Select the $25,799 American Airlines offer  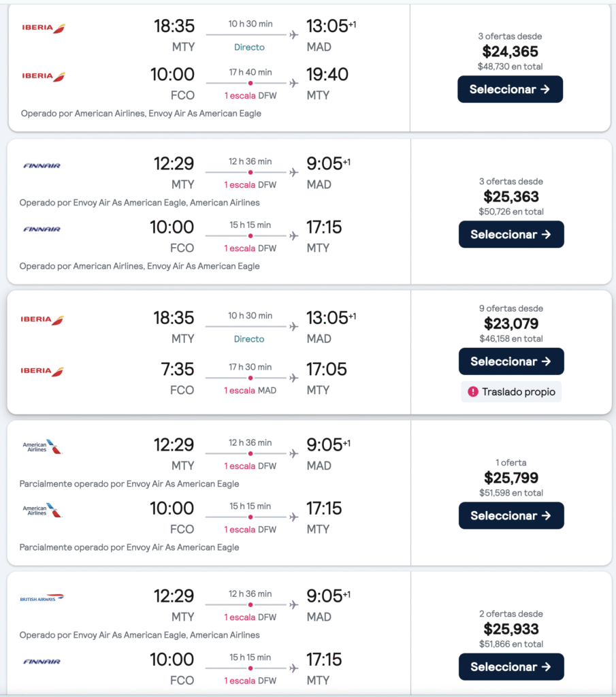(x=511, y=516)
